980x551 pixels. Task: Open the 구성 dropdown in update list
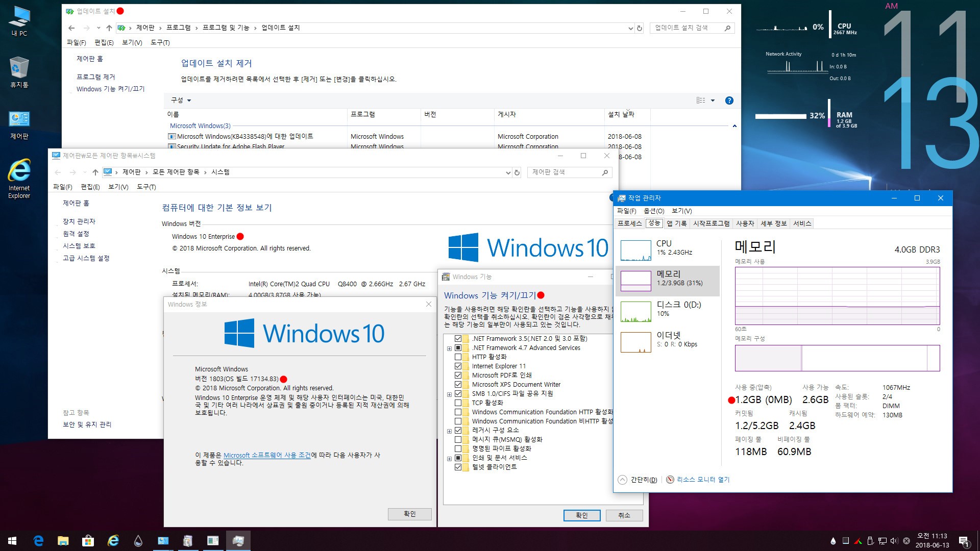coord(181,101)
